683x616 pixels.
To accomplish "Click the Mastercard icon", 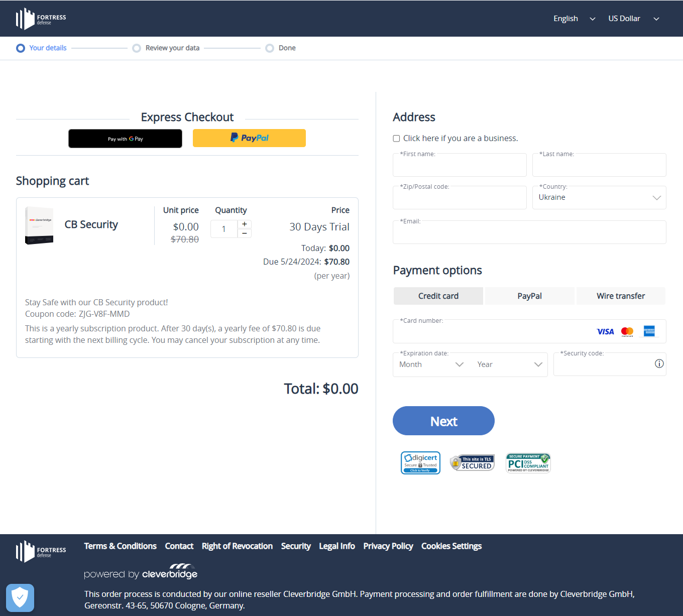I will coord(627,332).
